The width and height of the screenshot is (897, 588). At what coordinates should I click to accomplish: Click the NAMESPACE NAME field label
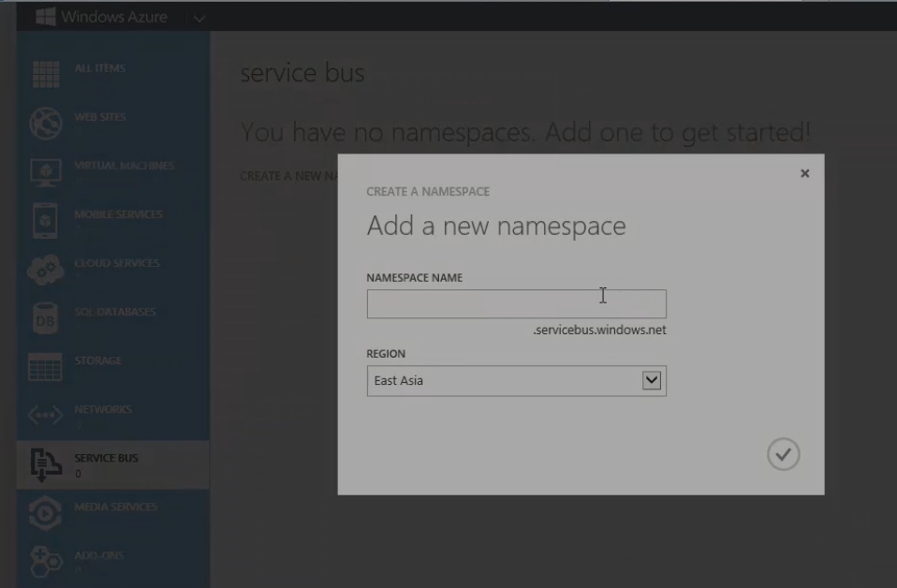[x=415, y=278]
